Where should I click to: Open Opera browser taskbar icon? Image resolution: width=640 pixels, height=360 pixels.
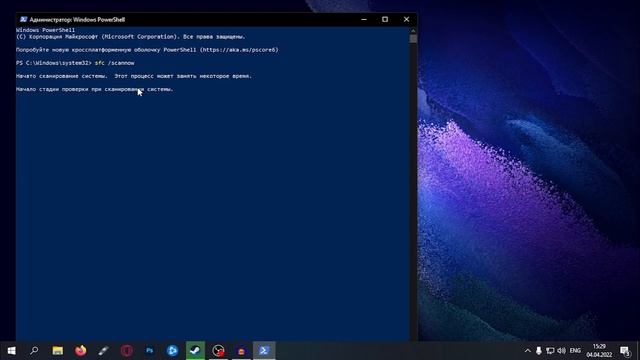[127, 351]
